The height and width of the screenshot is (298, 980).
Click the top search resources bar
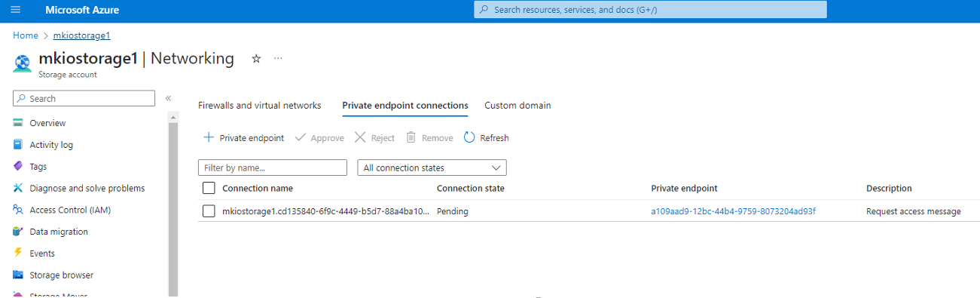click(x=651, y=10)
